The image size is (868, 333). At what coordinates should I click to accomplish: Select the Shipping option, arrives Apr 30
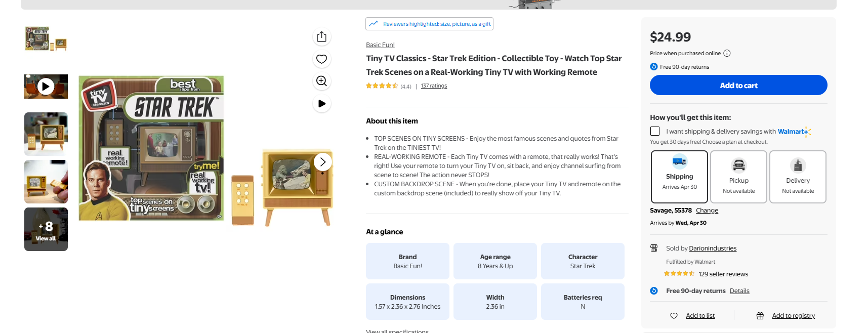(679, 177)
